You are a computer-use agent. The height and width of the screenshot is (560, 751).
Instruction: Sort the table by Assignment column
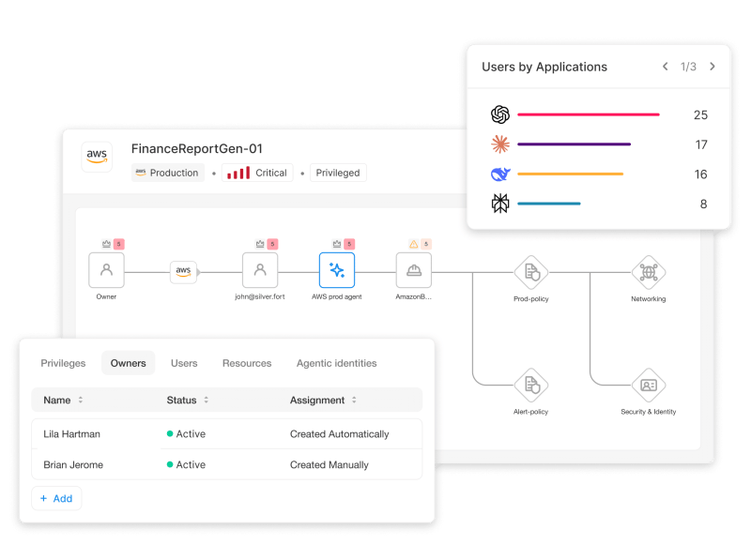354,400
